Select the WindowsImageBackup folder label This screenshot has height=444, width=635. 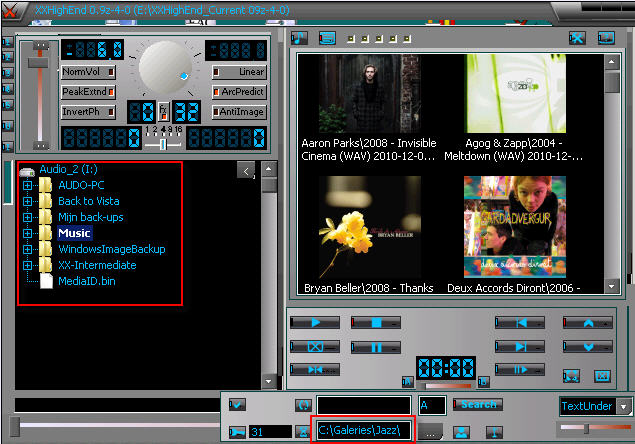[x=112, y=249]
